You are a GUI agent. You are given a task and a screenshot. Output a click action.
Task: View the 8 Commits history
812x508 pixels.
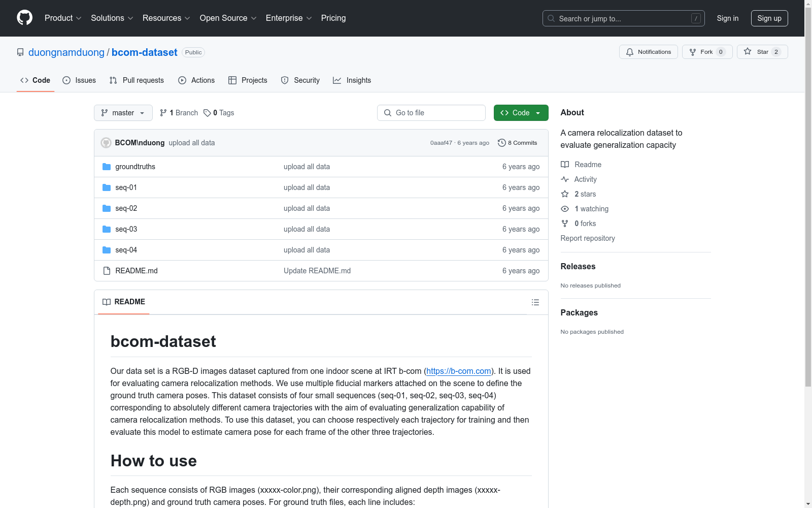(518, 143)
